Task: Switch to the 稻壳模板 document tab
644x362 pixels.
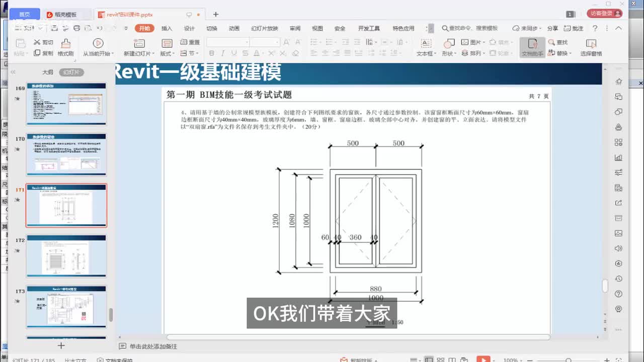Action: (x=66, y=15)
